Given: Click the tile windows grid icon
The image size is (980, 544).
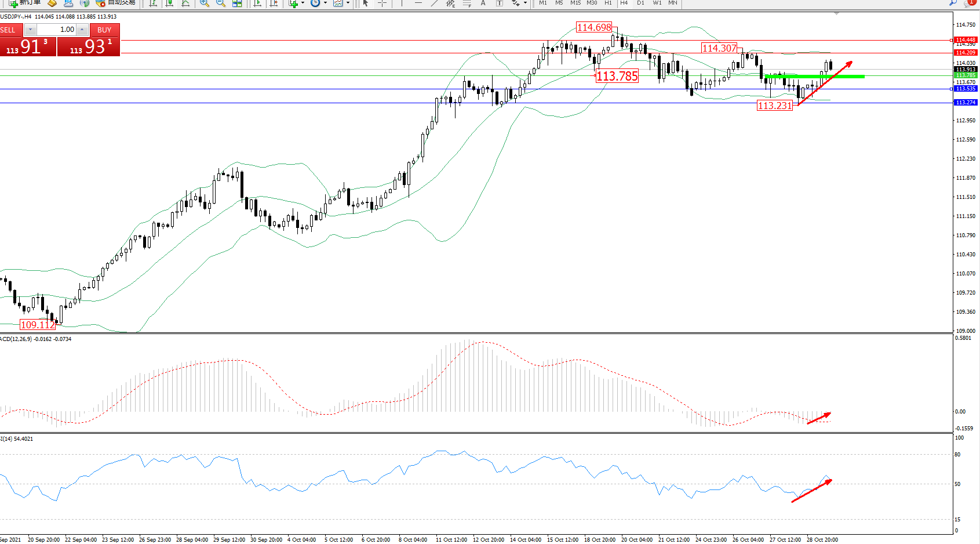Looking at the screenshot, I should point(237,3).
